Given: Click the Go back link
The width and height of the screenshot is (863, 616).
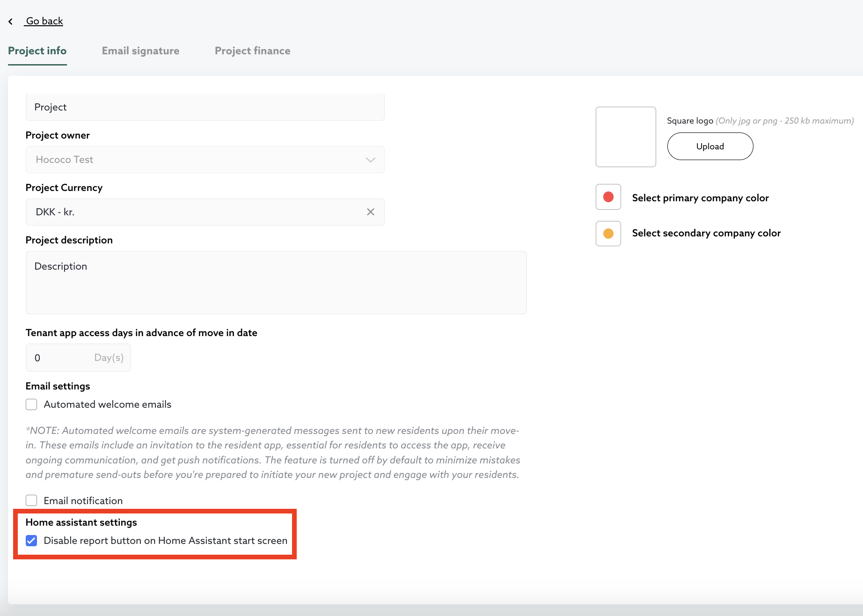Looking at the screenshot, I should click(44, 21).
